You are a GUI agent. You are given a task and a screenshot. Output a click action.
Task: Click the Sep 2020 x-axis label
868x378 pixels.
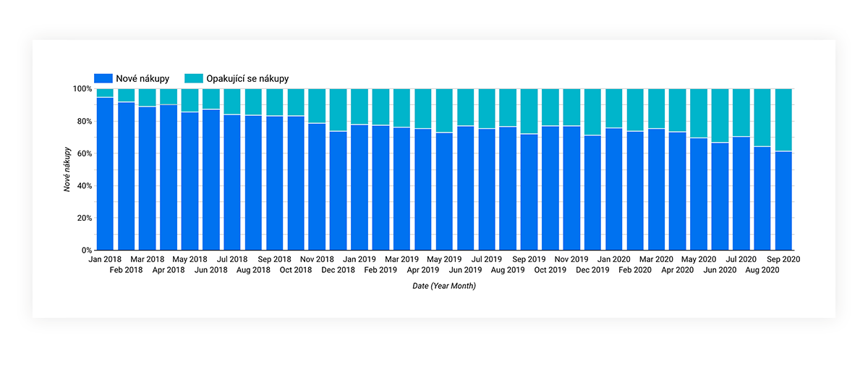click(783, 259)
